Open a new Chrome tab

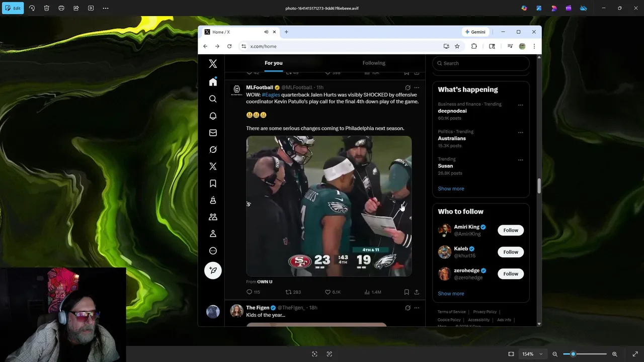tap(286, 32)
